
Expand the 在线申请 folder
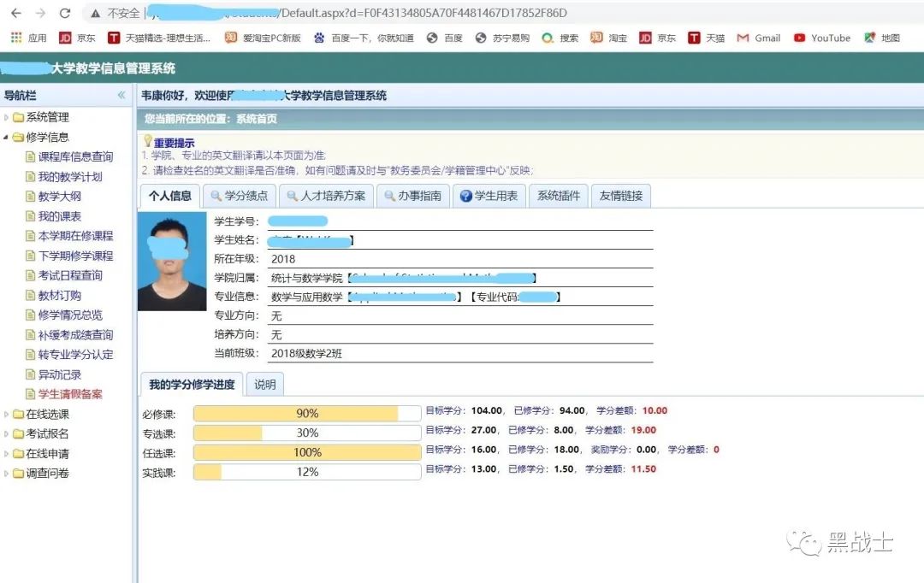(7, 453)
